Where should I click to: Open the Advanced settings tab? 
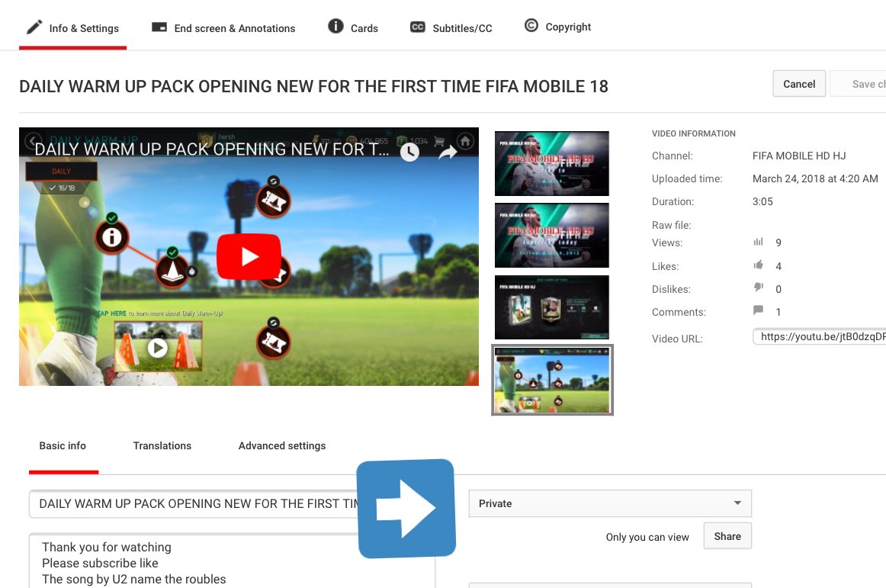tap(282, 446)
